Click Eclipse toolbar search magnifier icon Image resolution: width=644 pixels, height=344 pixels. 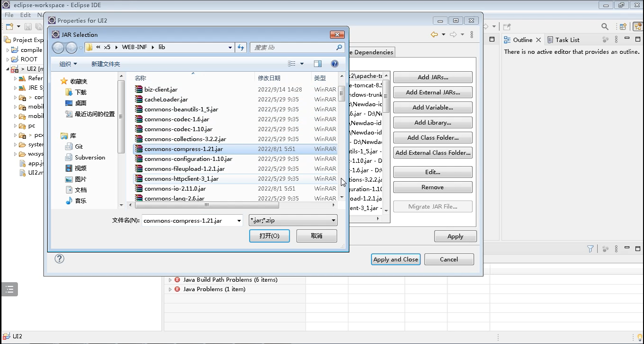605,27
